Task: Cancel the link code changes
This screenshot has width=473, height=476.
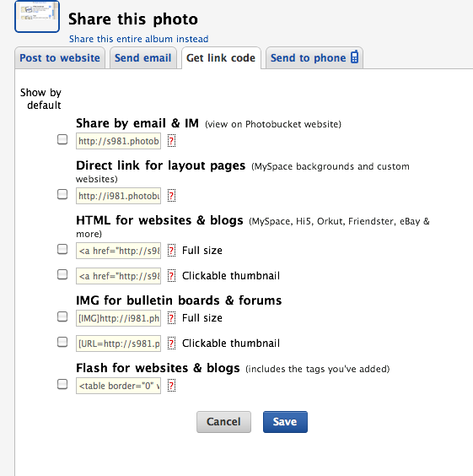Action: tap(223, 422)
